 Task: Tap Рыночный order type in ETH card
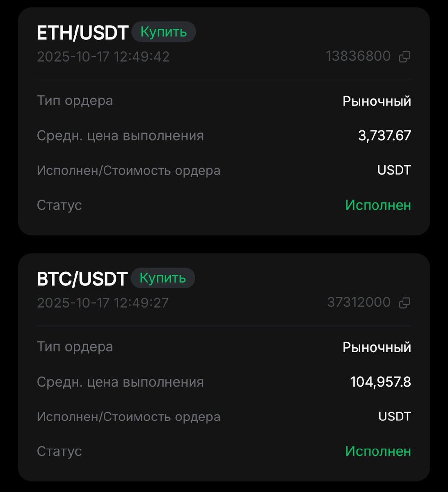[x=377, y=101]
